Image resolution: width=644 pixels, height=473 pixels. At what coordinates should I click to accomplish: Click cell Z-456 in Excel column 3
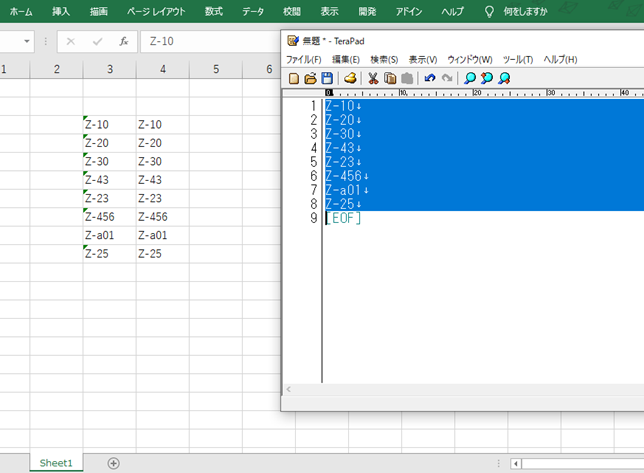110,217
